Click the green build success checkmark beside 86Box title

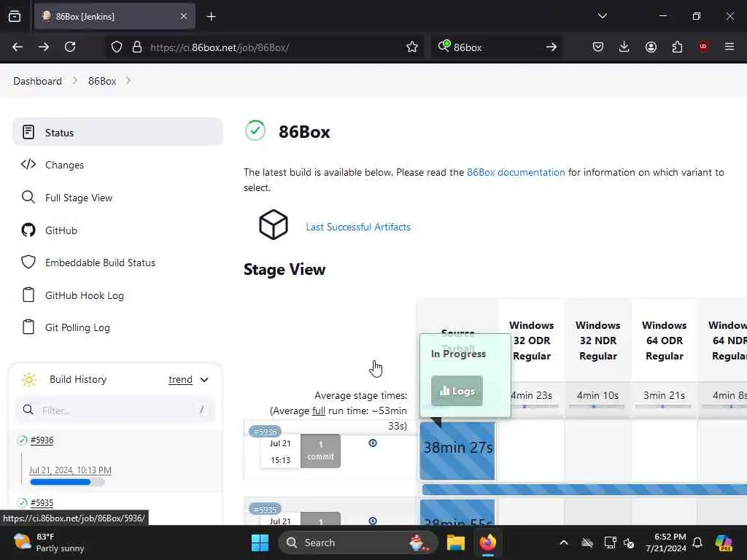click(x=255, y=131)
